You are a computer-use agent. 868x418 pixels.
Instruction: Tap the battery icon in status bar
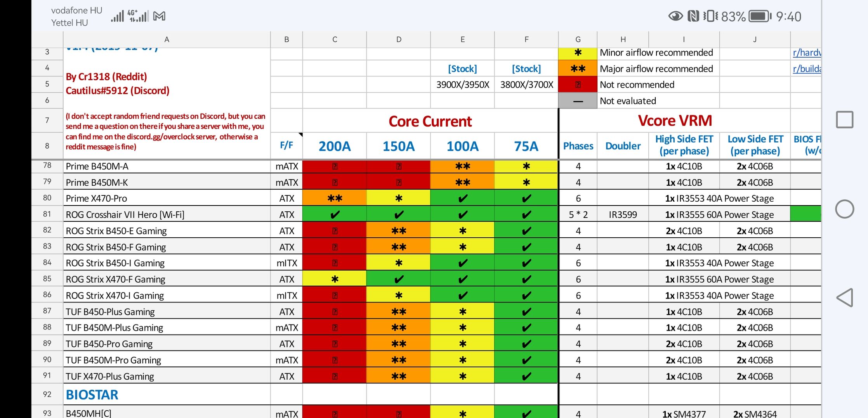pos(760,16)
